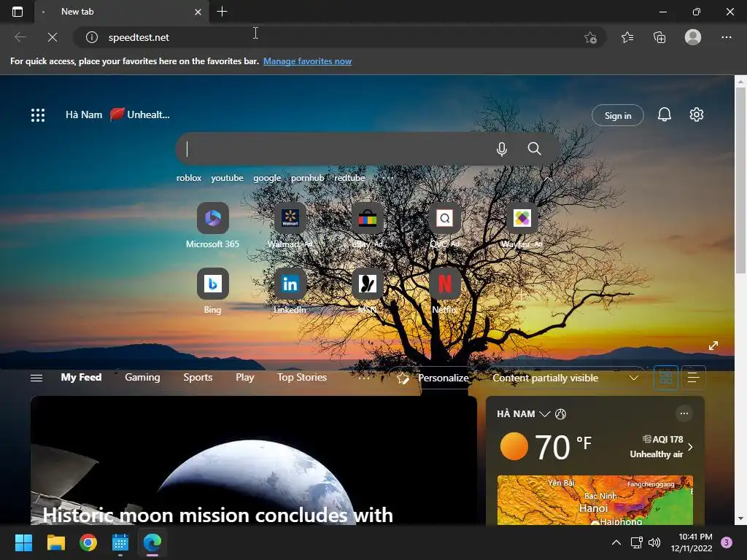Open weather card more options
Image resolution: width=747 pixels, height=560 pixels.
pyautogui.click(x=684, y=413)
